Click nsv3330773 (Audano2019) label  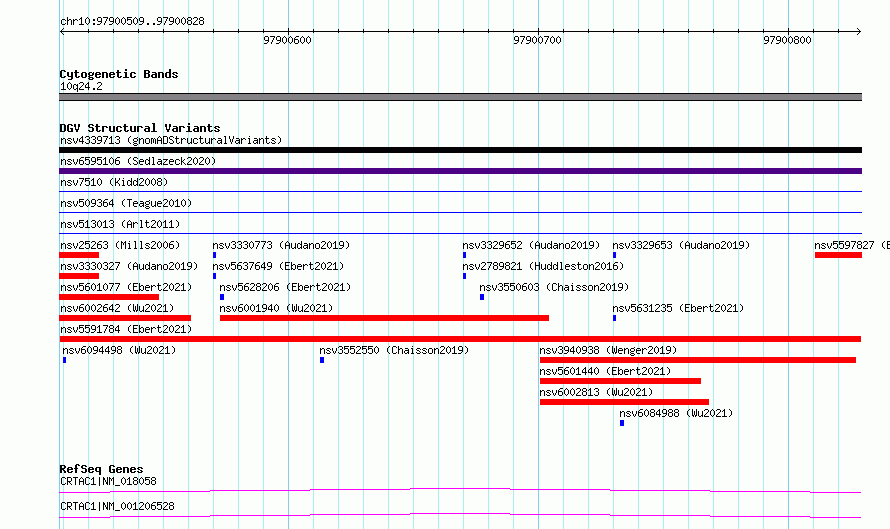(x=281, y=245)
